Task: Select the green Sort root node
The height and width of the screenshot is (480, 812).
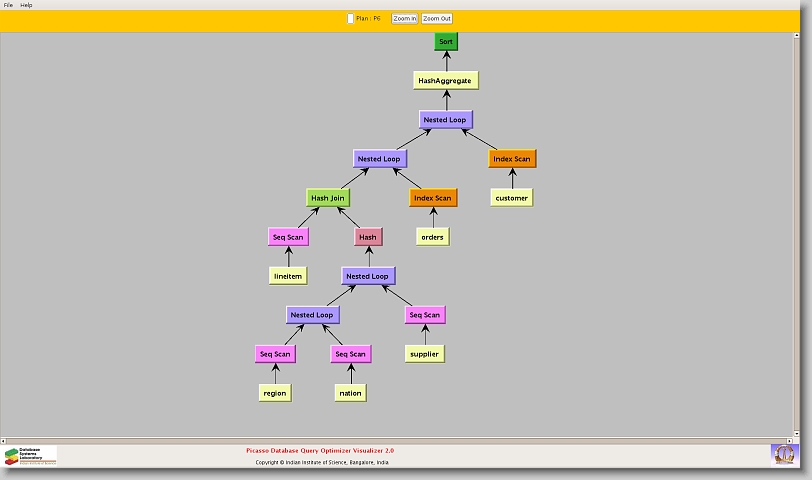Action: click(446, 42)
